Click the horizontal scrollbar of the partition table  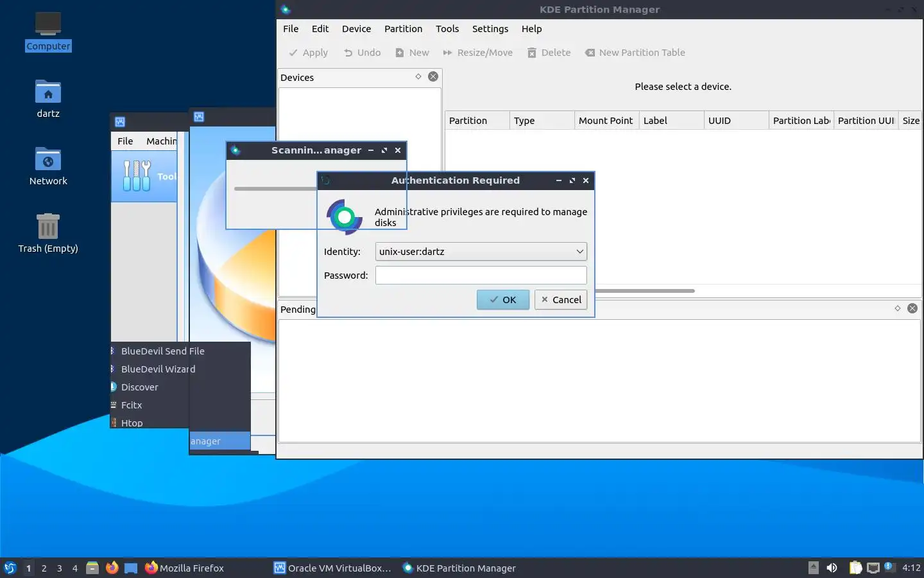[x=644, y=291]
